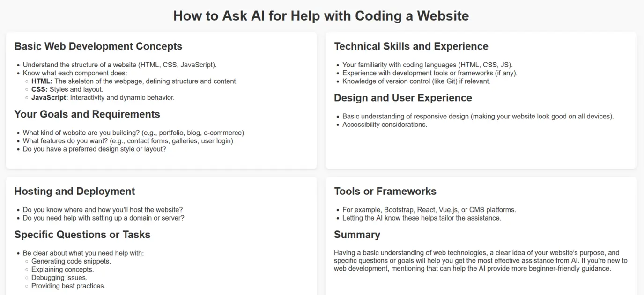644x295 pixels.
Task: Click the bold HTML: label
Action: [42, 81]
